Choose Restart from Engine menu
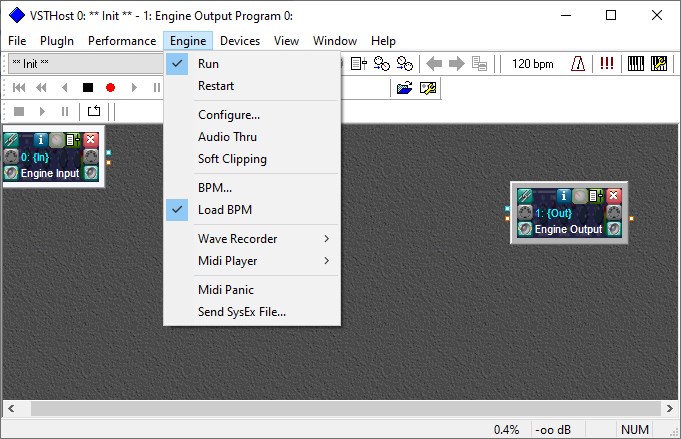681x439 pixels. tap(252, 86)
